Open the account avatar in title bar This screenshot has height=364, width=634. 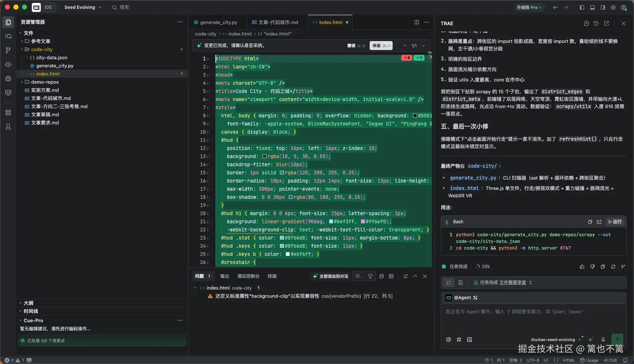[x=624, y=7]
